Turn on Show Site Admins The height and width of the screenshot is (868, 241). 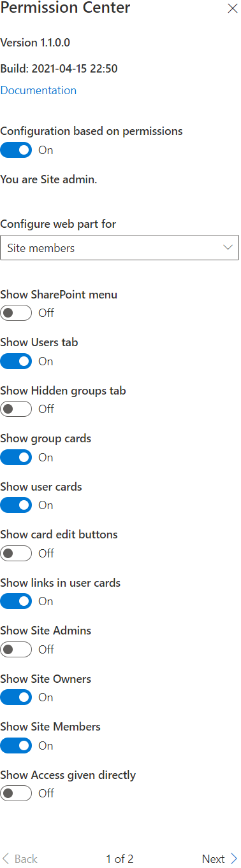point(16,650)
